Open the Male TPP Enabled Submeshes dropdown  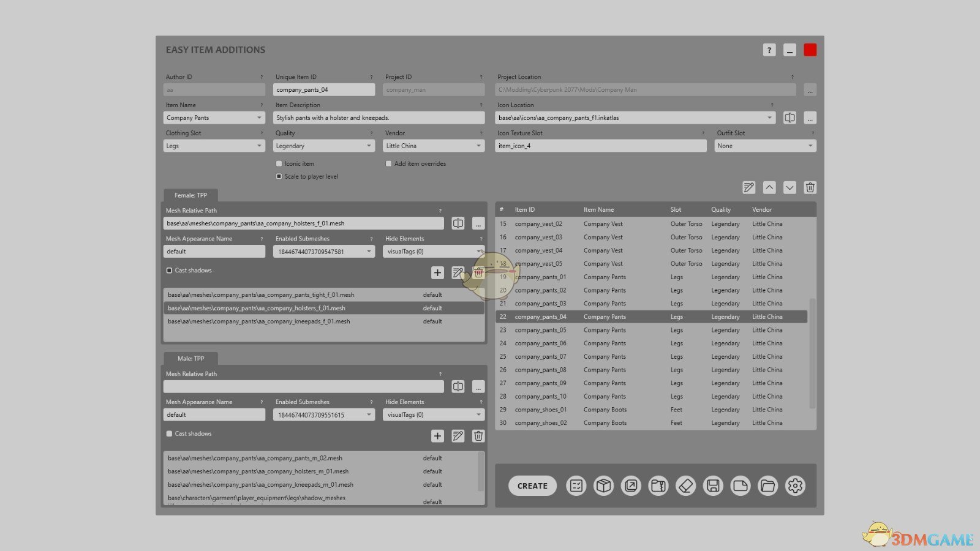[324, 414]
